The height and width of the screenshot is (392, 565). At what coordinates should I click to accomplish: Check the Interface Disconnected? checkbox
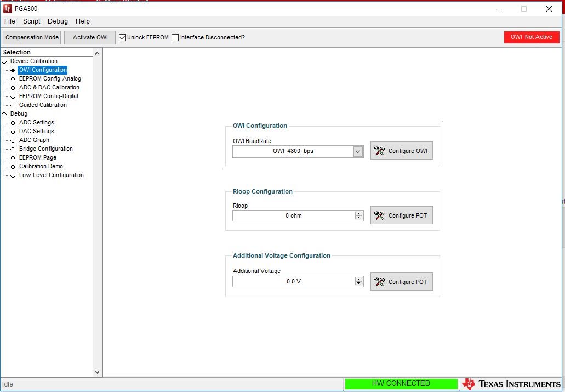(x=175, y=37)
